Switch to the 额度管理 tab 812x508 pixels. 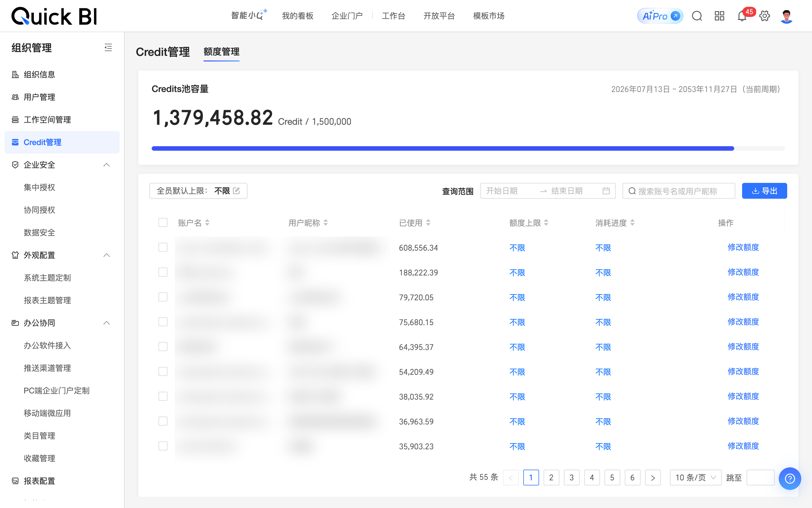[221, 52]
